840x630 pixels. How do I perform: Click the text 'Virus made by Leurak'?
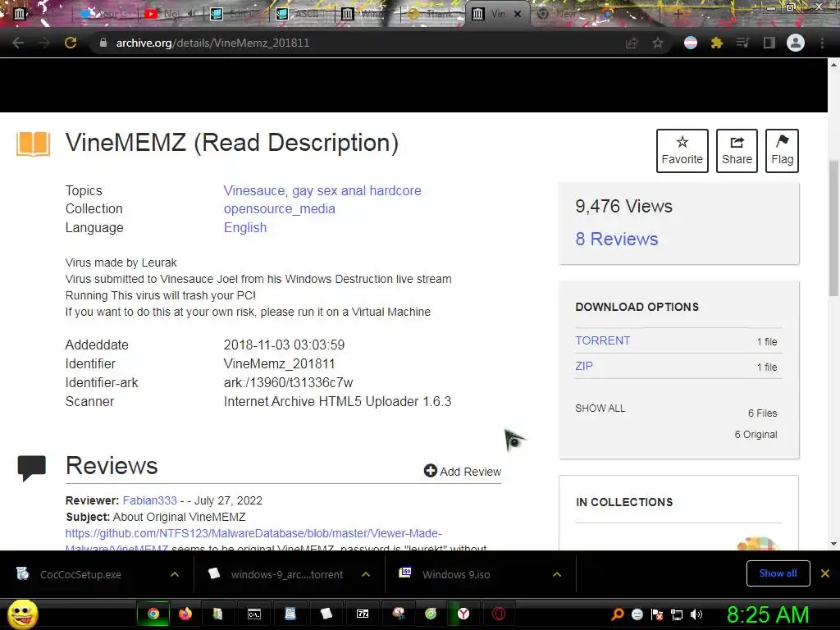[x=121, y=262]
